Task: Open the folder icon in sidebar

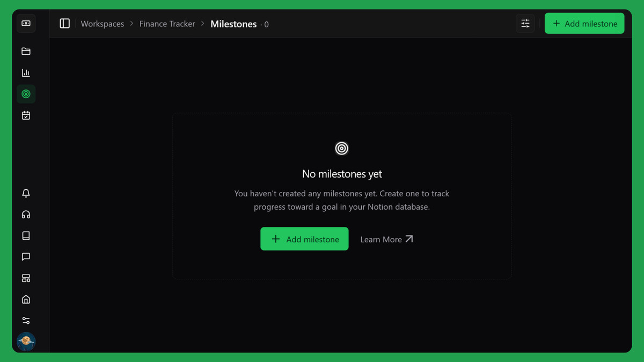Action: pos(26,51)
